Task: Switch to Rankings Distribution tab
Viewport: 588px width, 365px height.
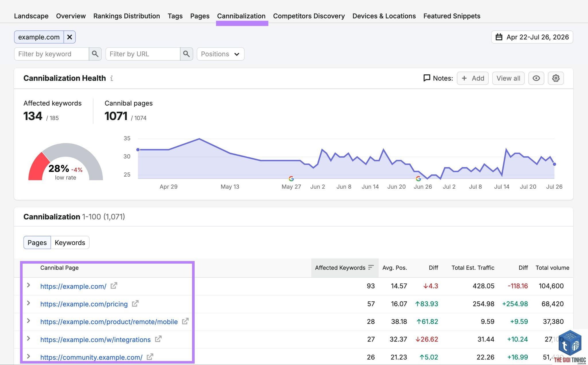Action: [127, 16]
